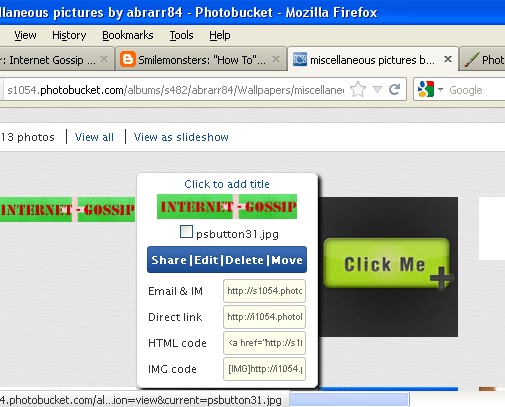
Task: Open the URL history dropdown arrow
Action: pos(377,89)
